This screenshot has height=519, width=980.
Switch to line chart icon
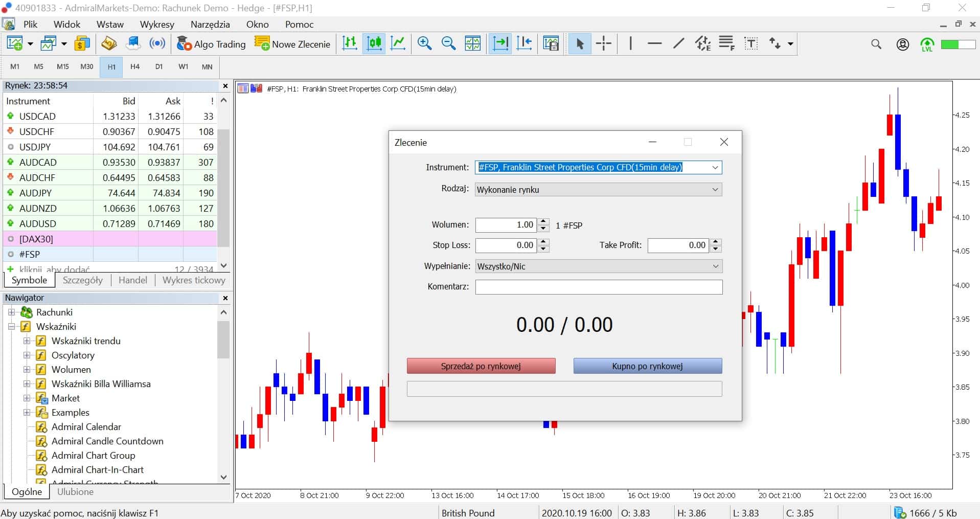point(398,44)
